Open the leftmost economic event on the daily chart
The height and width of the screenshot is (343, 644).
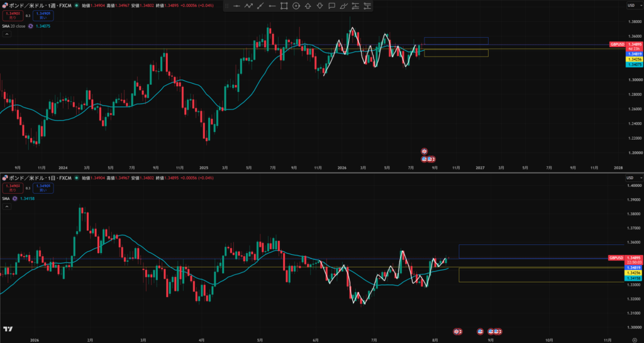(457, 331)
